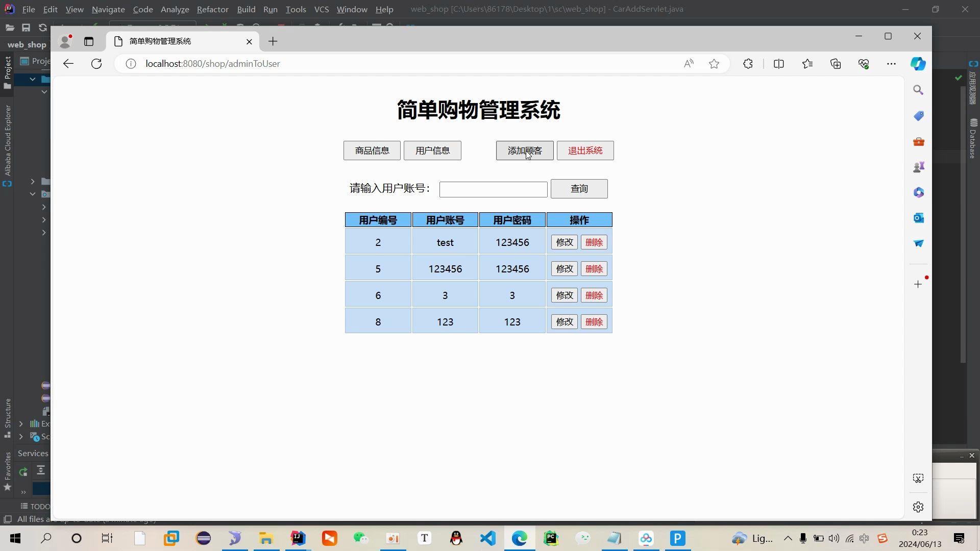Viewport: 980px width, 551px height.
Task: Click the 退出系统 button
Action: pyautogui.click(x=585, y=151)
